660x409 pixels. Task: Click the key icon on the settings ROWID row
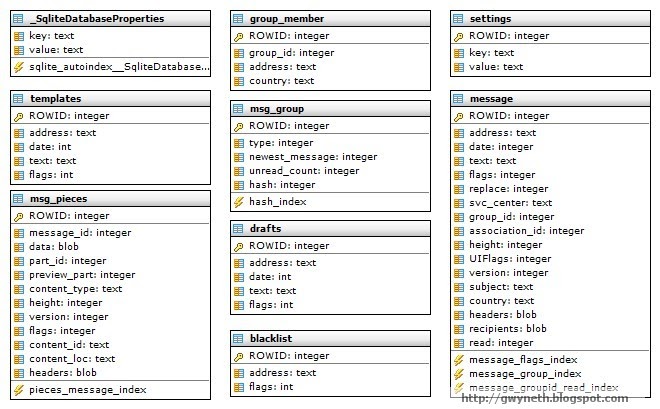(x=458, y=37)
